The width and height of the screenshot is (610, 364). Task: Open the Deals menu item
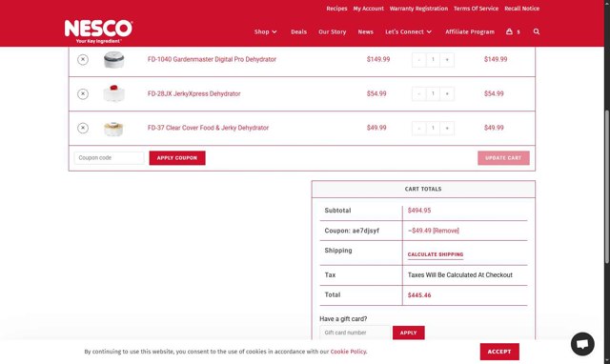pyautogui.click(x=298, y=31)
